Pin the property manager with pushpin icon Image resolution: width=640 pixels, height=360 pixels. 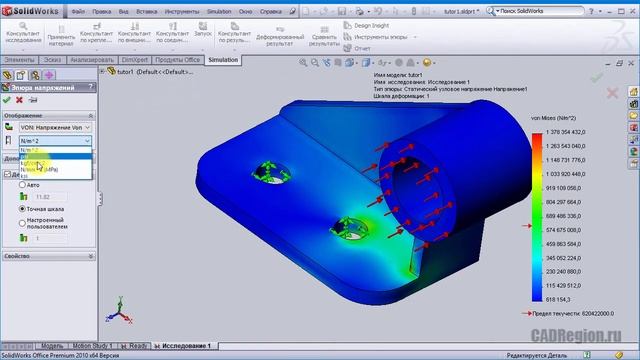click(x=33, y=100)
